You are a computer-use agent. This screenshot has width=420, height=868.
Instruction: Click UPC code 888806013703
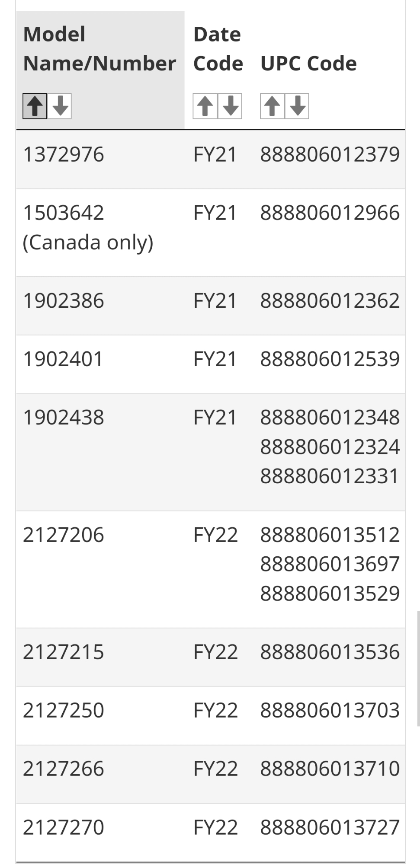pyautogui.click(x=330, y=710)
